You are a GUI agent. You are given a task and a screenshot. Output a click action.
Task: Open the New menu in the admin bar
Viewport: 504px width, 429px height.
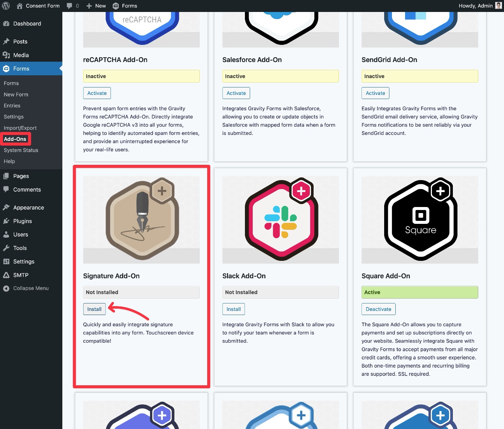coord(96,6)
